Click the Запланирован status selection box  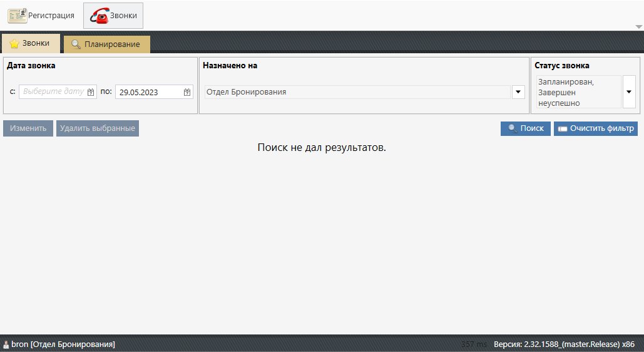578,92
